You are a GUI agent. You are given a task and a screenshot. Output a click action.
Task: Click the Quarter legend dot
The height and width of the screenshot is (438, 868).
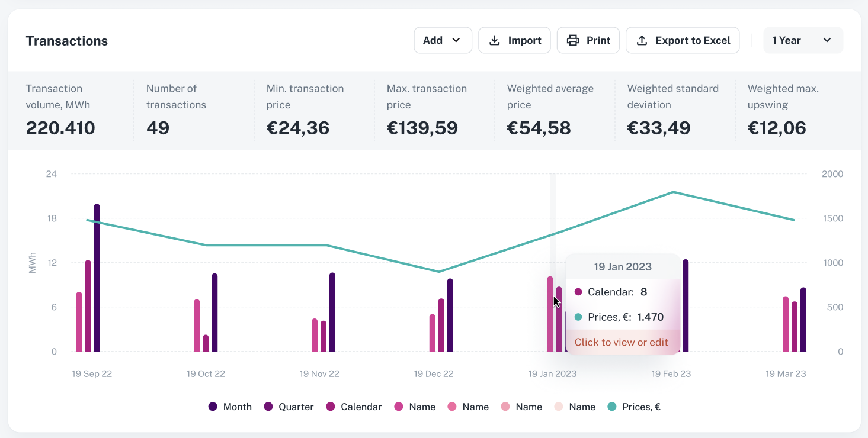click(x=268, y=407)
